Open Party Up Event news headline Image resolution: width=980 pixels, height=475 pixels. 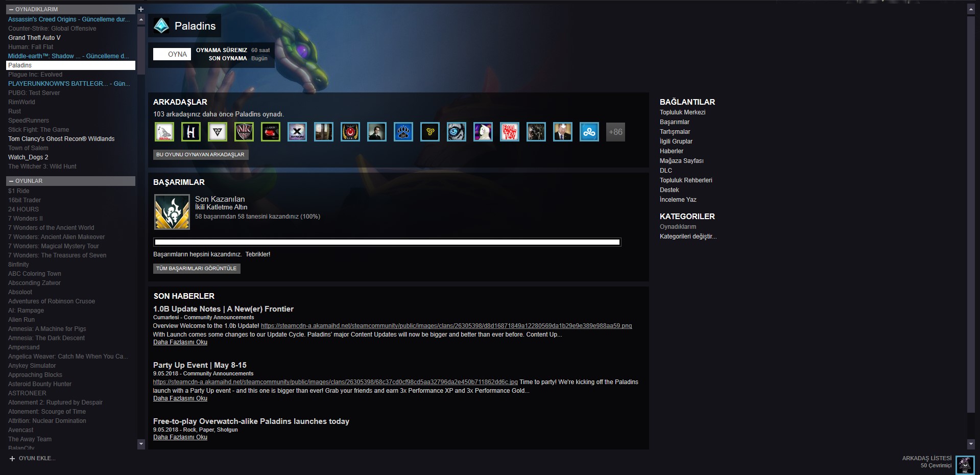(200, 365)
